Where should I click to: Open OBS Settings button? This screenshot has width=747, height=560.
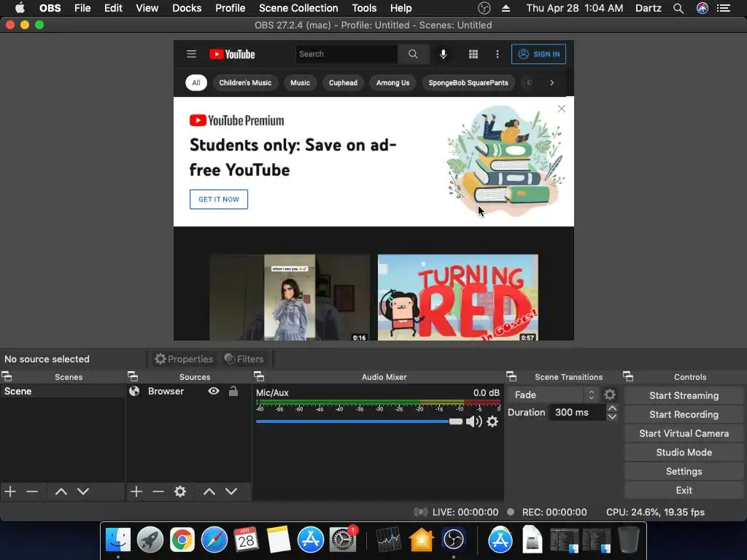[x=684, y=472]
